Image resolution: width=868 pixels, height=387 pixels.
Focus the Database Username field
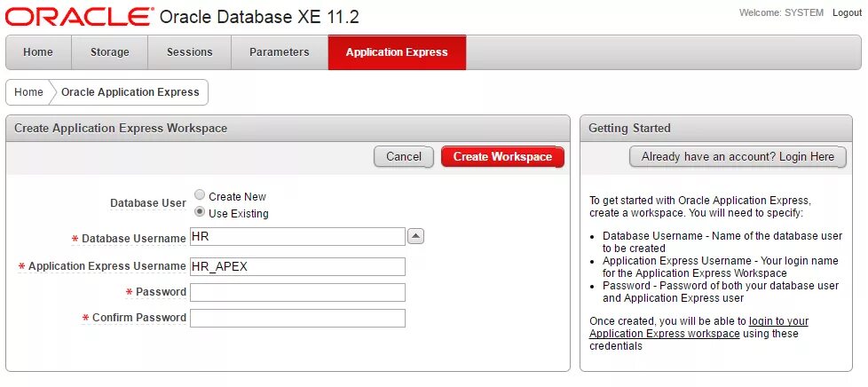(297, 236)
